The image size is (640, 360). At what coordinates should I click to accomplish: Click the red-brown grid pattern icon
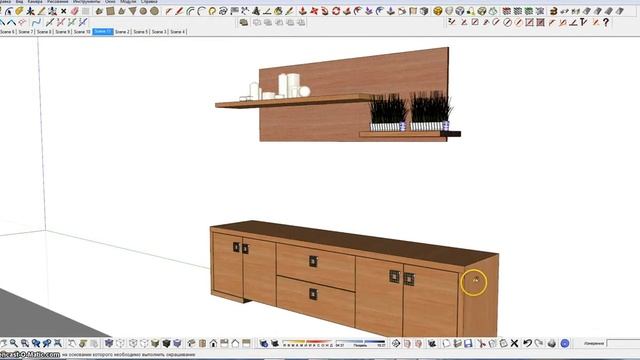click(x=507, y=11)
